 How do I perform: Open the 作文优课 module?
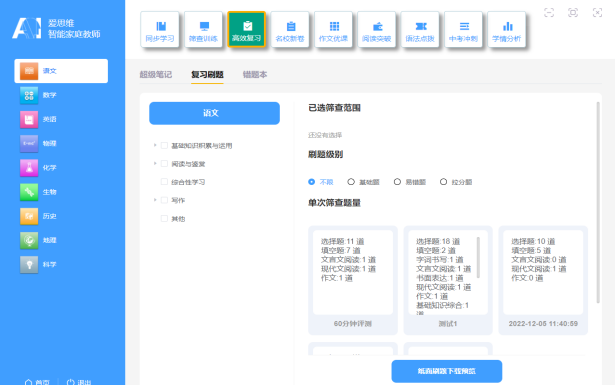(333, 30)
